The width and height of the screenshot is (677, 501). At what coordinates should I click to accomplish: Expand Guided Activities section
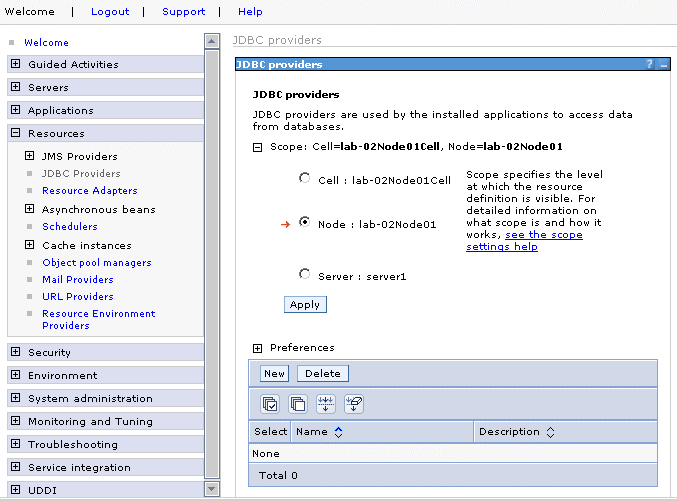tap(16, 64)
